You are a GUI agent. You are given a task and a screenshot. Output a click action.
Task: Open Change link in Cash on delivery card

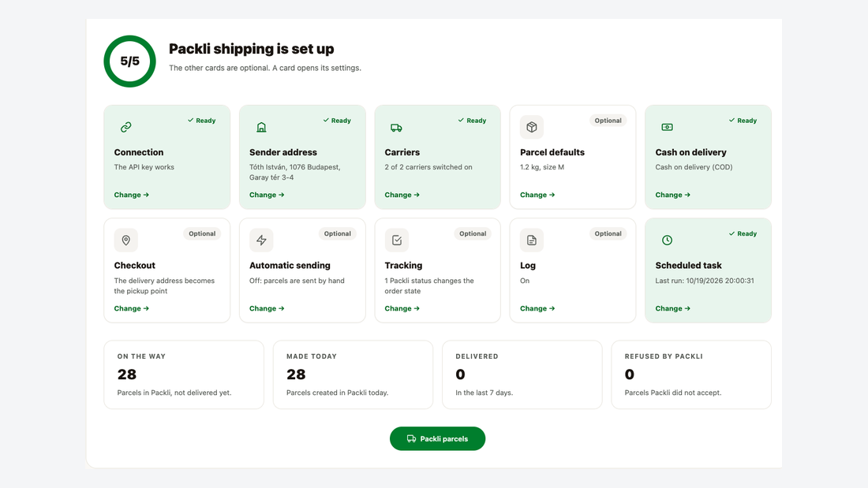click(672, 195)
